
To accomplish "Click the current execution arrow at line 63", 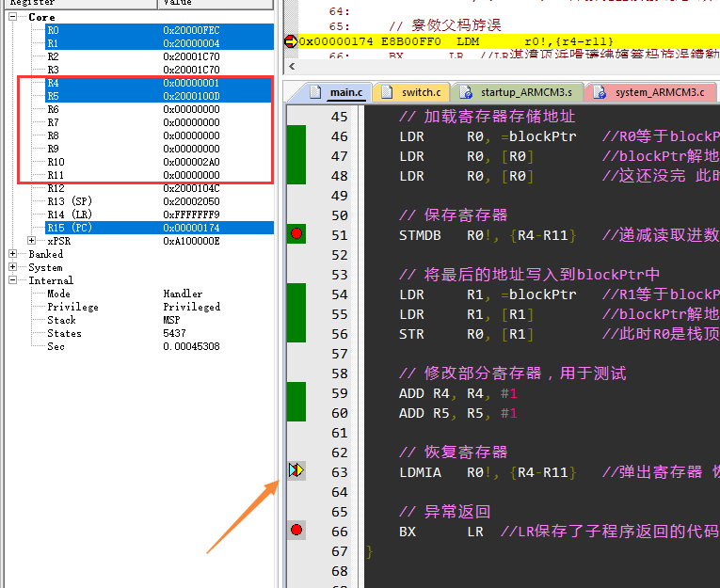I will [296, 470].
